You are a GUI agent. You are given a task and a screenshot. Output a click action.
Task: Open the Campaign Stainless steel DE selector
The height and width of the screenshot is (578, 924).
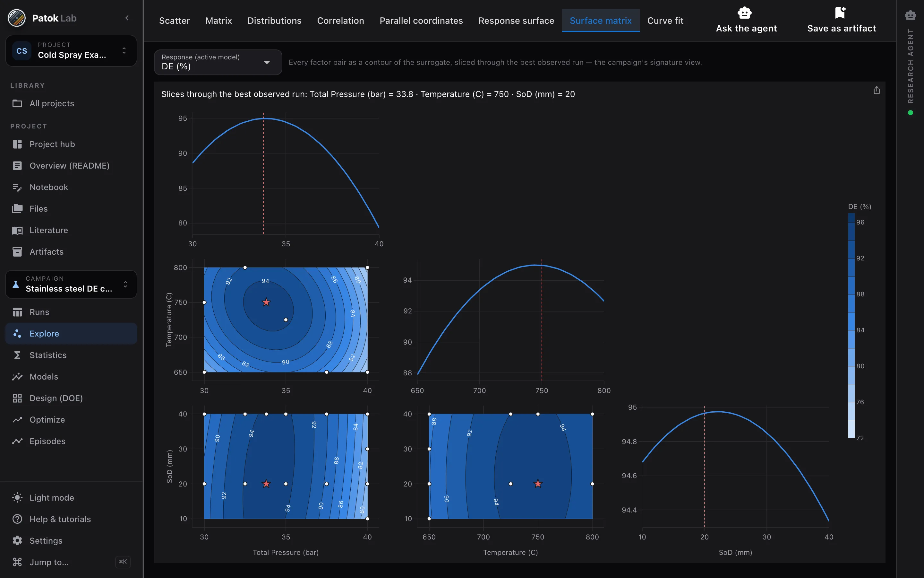click(x=72, y=284)
